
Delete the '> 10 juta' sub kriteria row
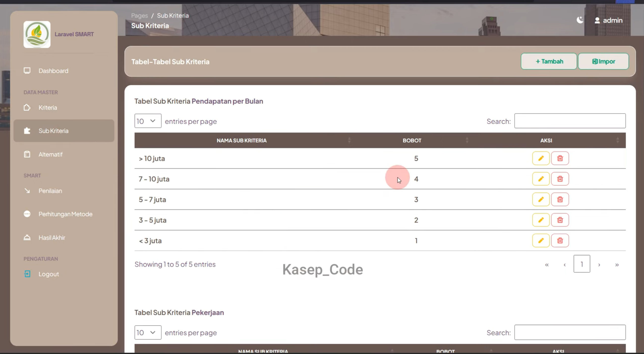coord(560,158)
